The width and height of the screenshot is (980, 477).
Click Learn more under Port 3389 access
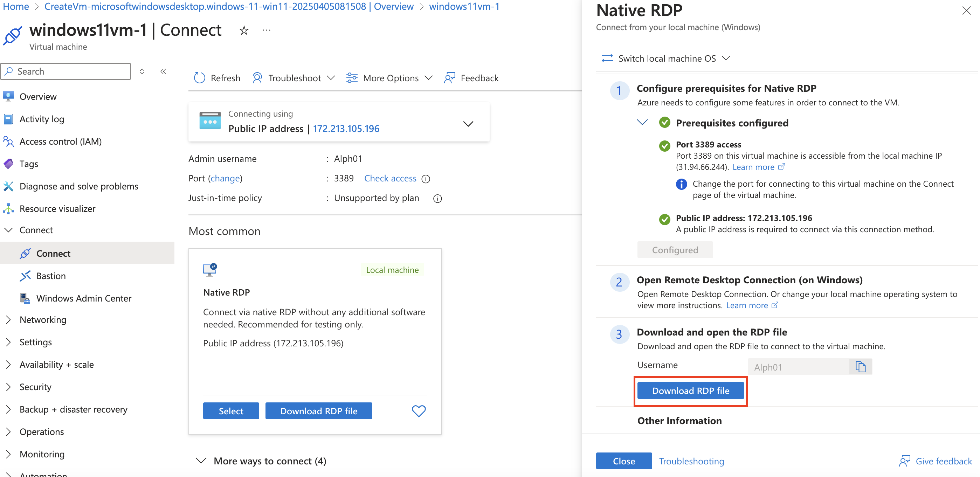(758, 167)
